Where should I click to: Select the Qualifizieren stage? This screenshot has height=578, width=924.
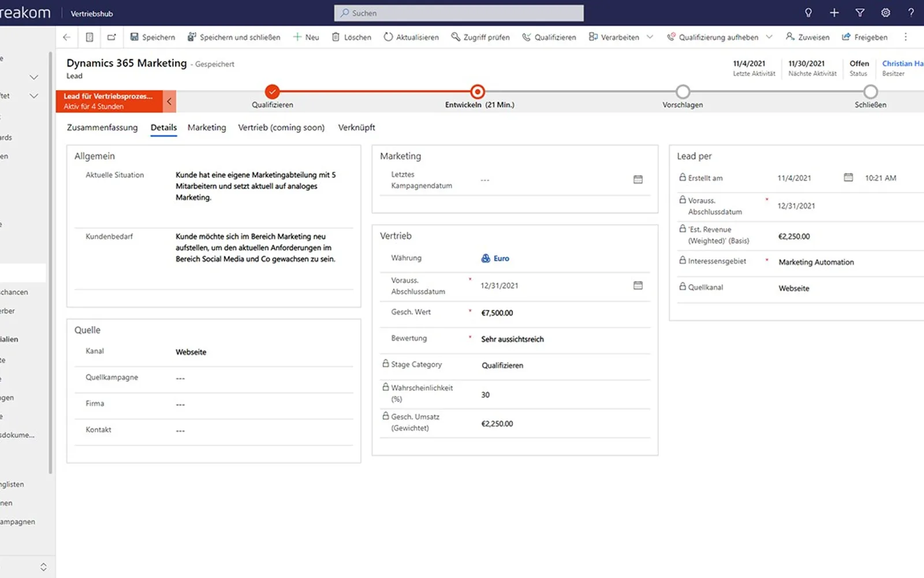pyautogui.click(x=272, y=91)
